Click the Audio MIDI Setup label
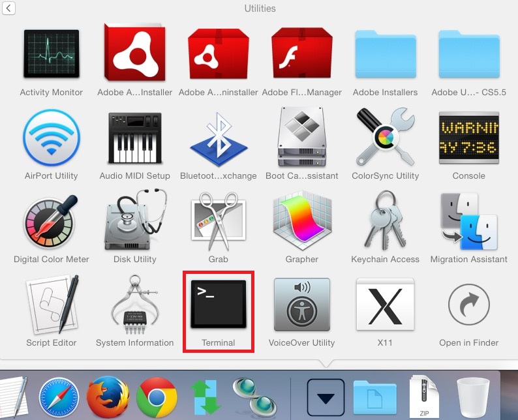518x420 pixels. (x=135, y=175)
